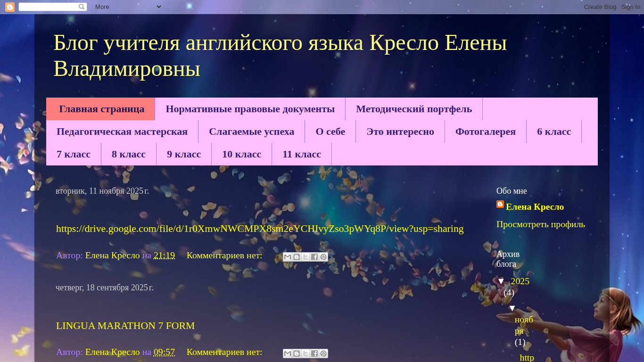Image resolution: width=644 pixels, height=362 pixels.
Task: Share 11 ноября post on Facebook
Action: click(314, 257)
